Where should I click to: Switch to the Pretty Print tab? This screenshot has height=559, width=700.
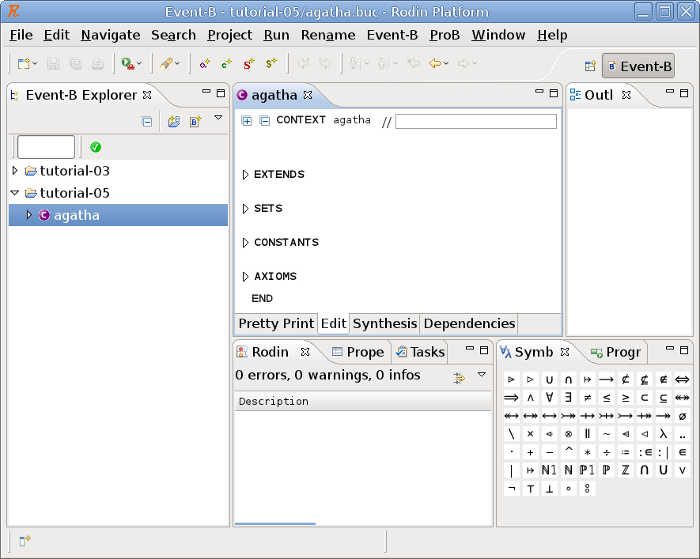click(x=276, y=323)
